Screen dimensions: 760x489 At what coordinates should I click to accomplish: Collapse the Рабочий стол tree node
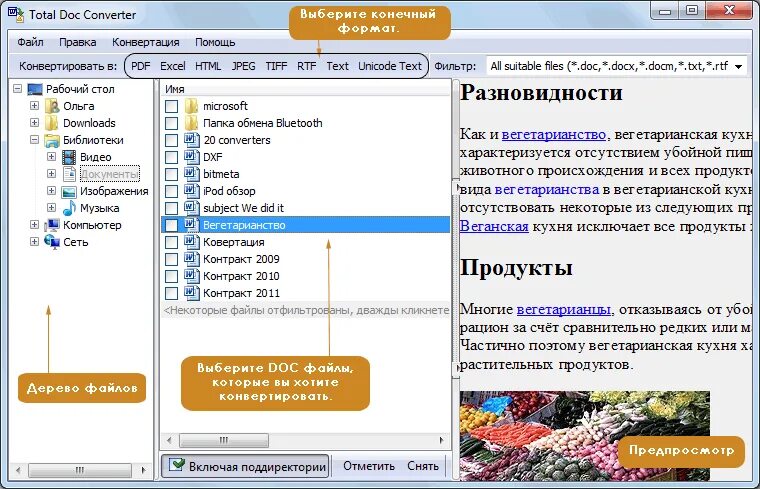18,89
